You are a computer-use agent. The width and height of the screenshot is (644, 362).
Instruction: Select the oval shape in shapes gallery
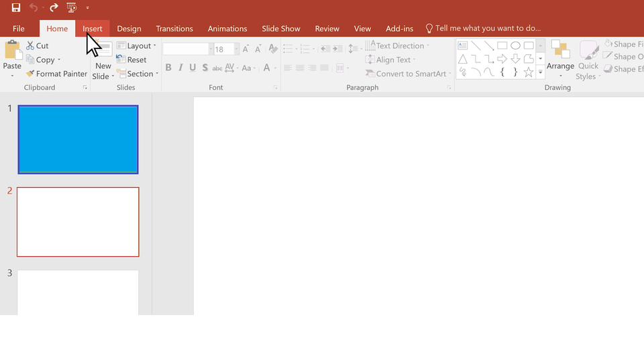515,46
